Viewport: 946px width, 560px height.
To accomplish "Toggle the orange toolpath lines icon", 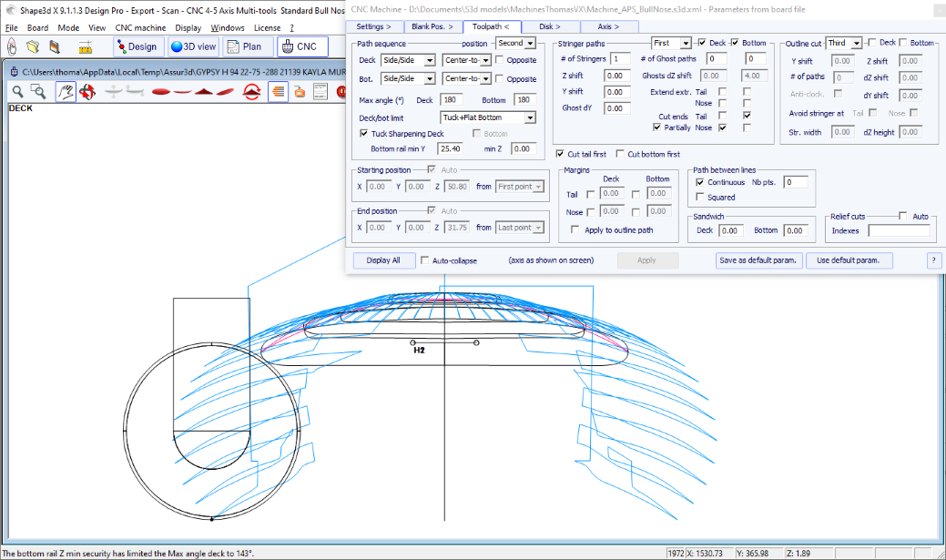I will coord(277,91).
